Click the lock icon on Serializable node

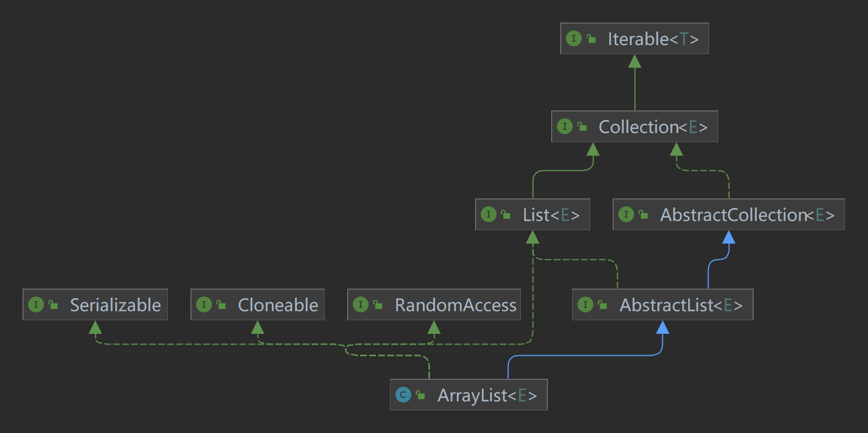coord(52,304)
